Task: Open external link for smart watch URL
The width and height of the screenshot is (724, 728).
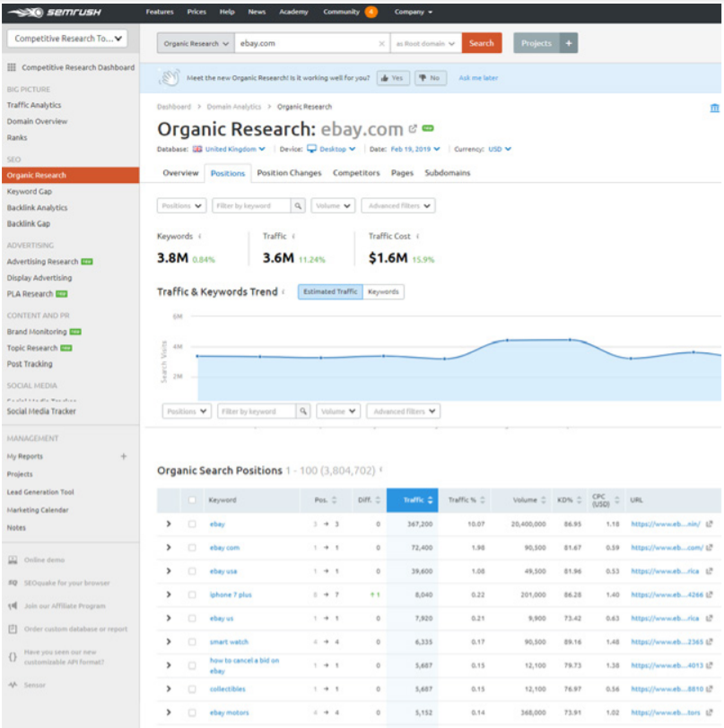Action: click(x=709, y=642)
